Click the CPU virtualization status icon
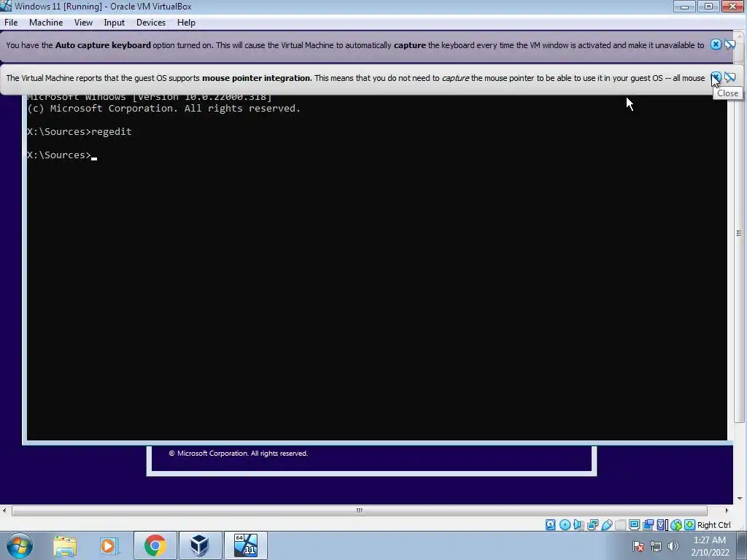 point(662,525)
